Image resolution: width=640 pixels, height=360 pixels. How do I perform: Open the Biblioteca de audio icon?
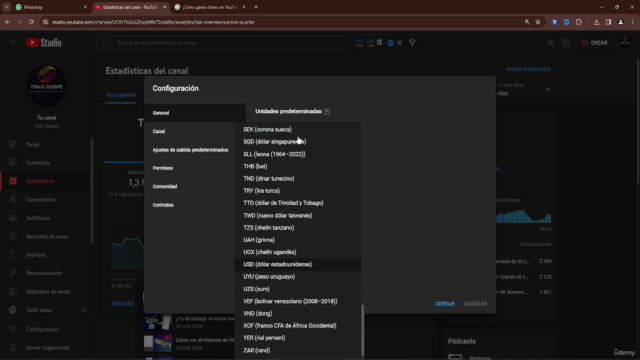click(x=13, y=291)
